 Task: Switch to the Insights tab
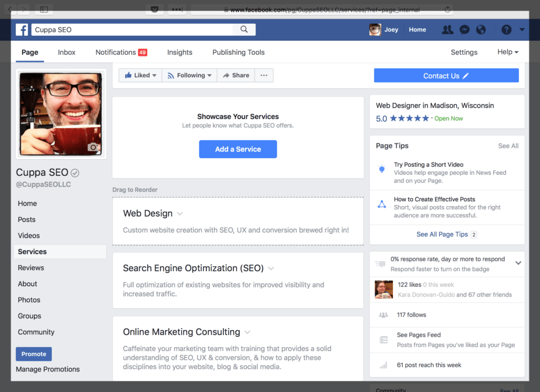pos(179,52)
